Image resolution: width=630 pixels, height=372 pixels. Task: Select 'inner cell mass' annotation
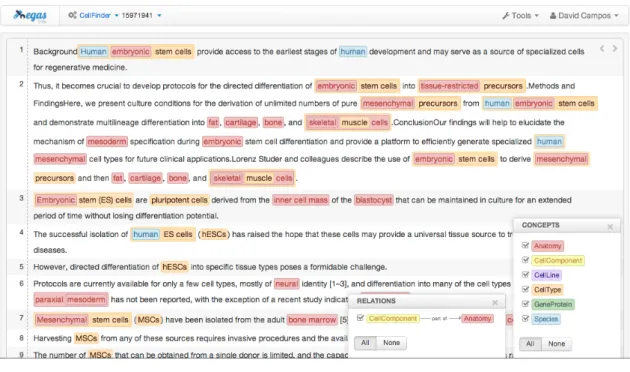coord(301,200)
